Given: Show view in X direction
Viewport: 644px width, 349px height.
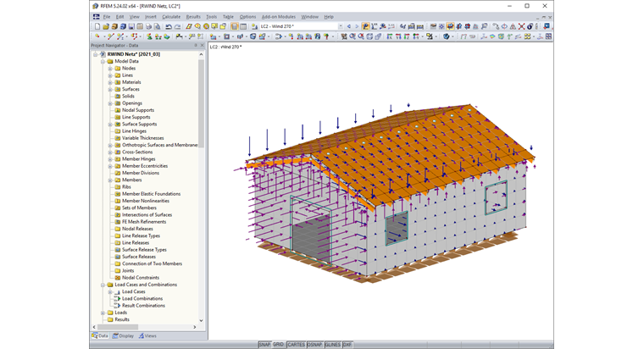Looking at the screenshot, I should click(x=390, y=36).
